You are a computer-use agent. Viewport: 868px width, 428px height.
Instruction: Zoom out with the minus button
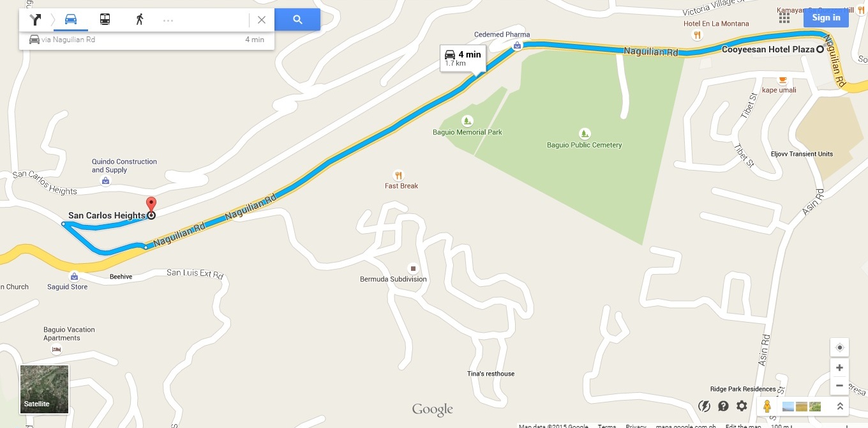(839, 385)
